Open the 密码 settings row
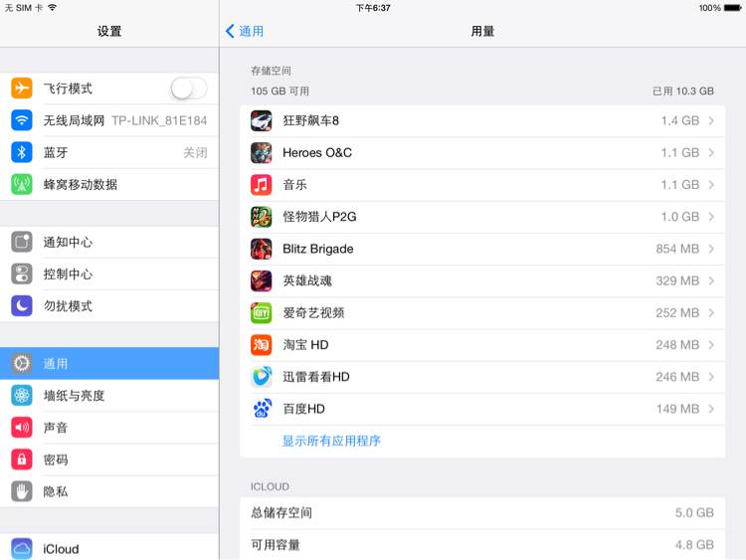 coord(109,460)
